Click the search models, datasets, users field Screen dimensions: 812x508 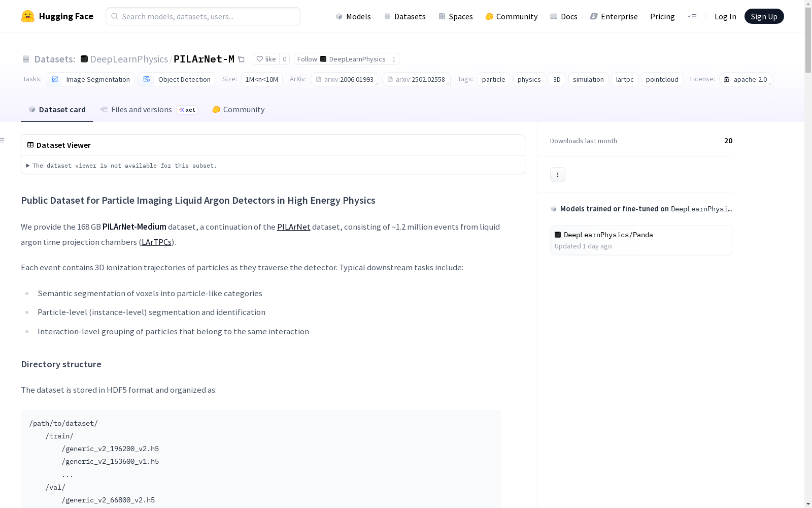click(203, 16)
